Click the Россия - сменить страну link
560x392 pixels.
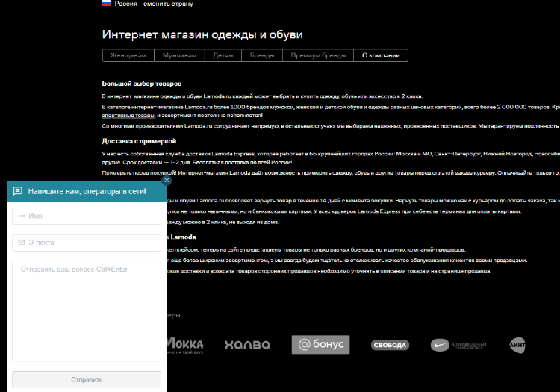(x=154, y=4)
